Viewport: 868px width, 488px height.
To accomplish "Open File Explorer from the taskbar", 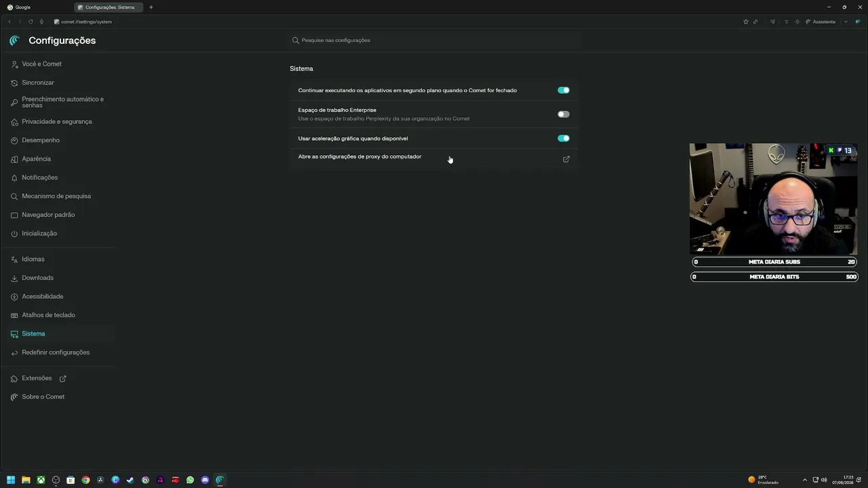I will coord(26,480).
